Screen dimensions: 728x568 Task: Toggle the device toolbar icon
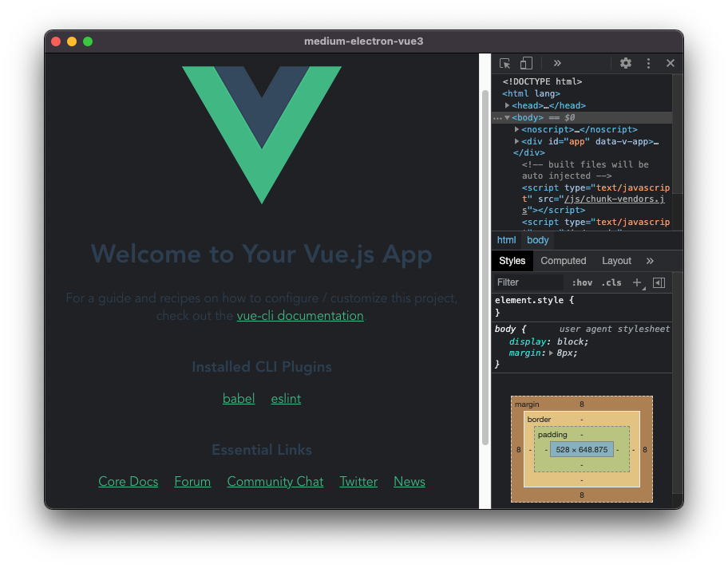click(526, 63)
